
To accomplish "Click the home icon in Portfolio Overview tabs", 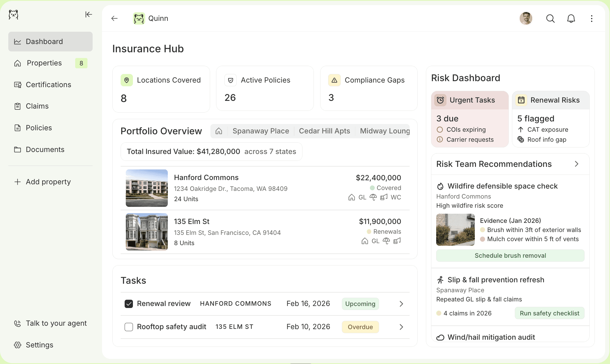I will click(x=219, y=131).
